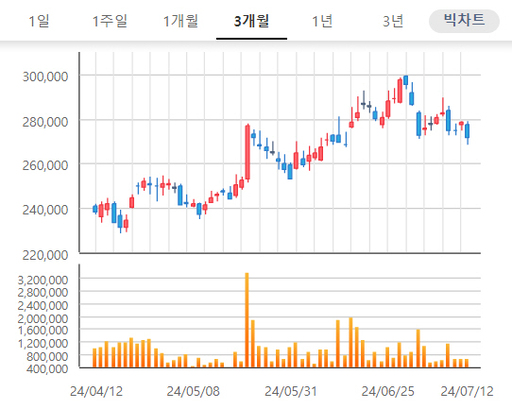
Task: Click the 24/04/12 date label
Action: click(x=96, y=391)
